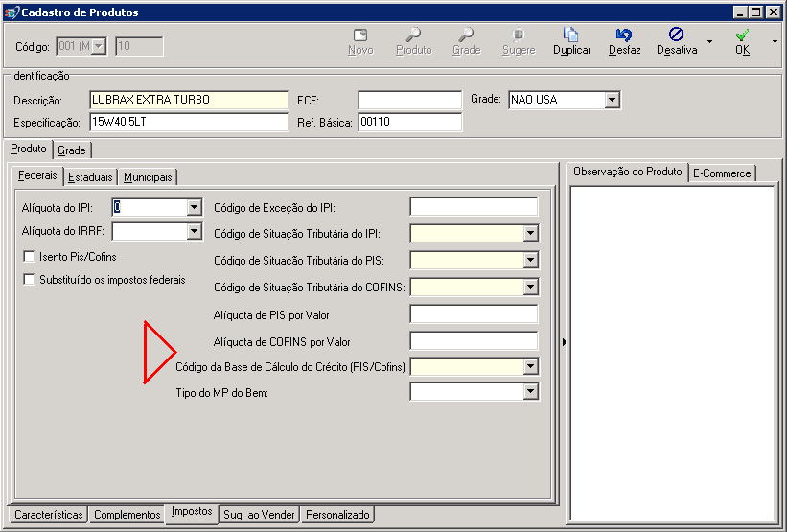The height and width of the screenshot is (532, 787).
Task: Open the Código 001 dropdown
Action: pyautogui.click(x=99, y=47)
